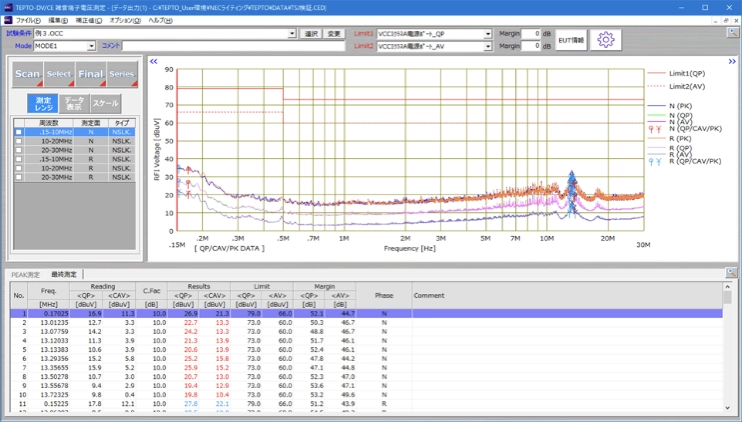Click the C.Fac column header
Image resolution: width=742 pixels, height=422 pixels.
[x=151, y=291]
